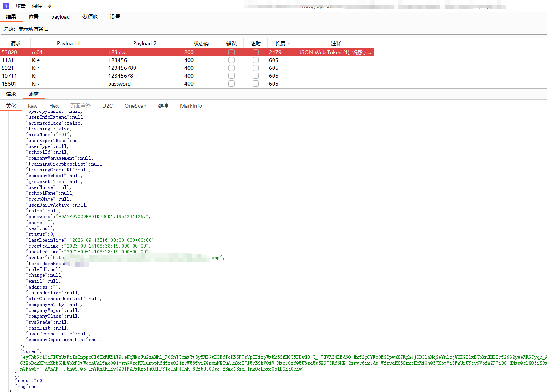Screen dimensions: 547x392
Task: Select the 美化 view tab
Action: pyautogui.click(x=11, y=106)
